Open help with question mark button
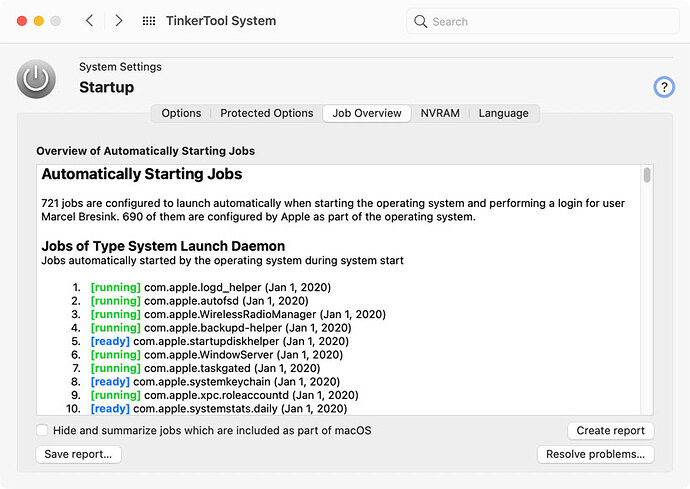 pyautogui.click(x=664, y=87)
